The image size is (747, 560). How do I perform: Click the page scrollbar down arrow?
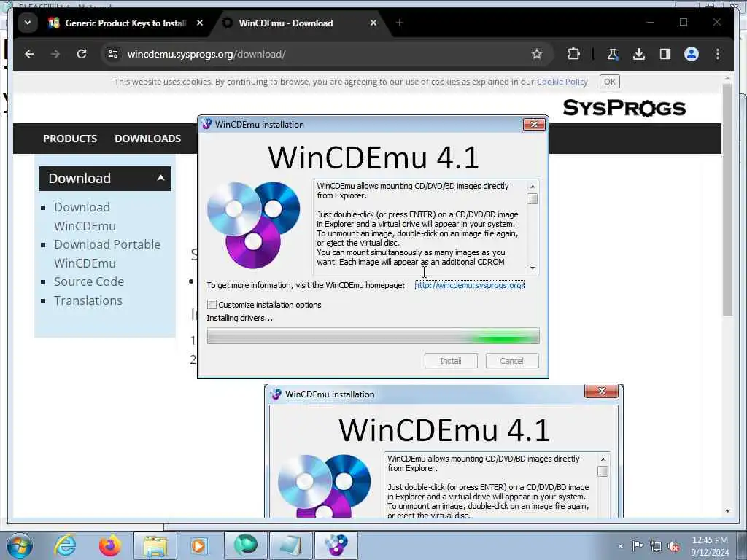727,511
